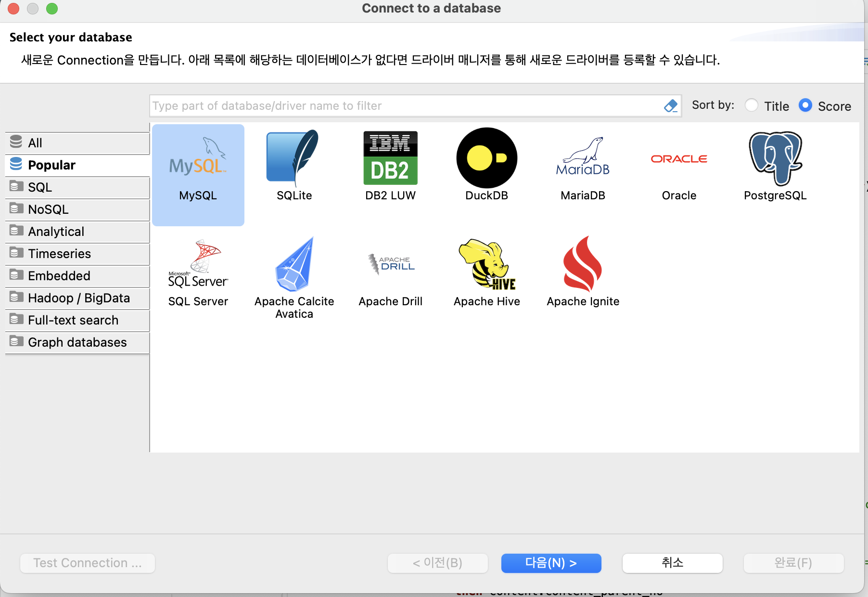868x597 pixels.
Task: Choose the SQLite database icon
Action: pos(294,165)
